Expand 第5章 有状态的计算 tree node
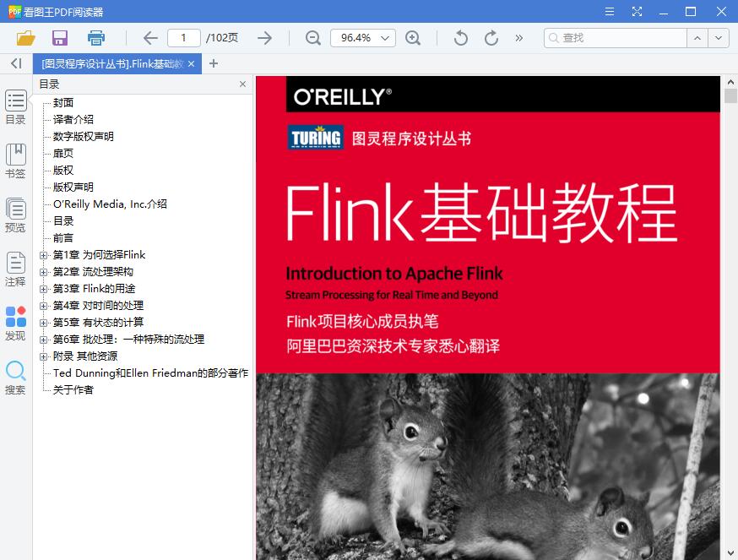The height and width of the screenshot is (560, 738). click(x=43, y=323)
